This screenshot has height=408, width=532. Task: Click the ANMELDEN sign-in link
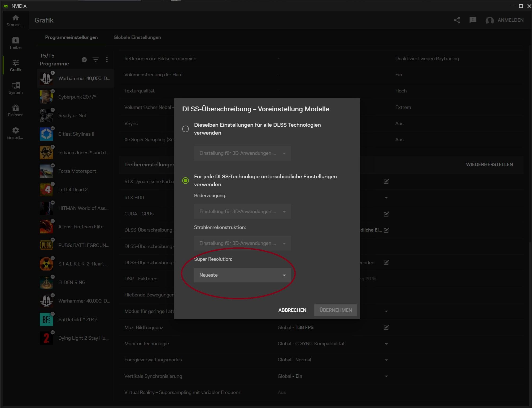coord(511,20)
